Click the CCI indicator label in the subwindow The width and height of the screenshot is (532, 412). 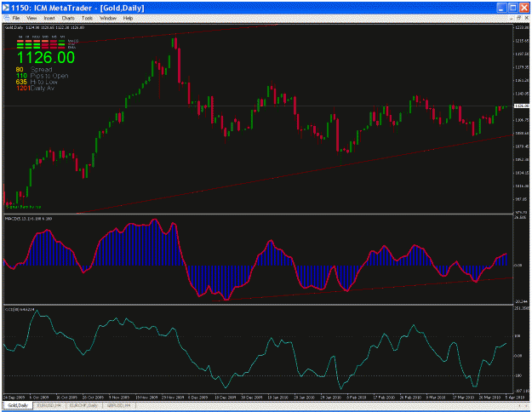click(x=20, y=309)
